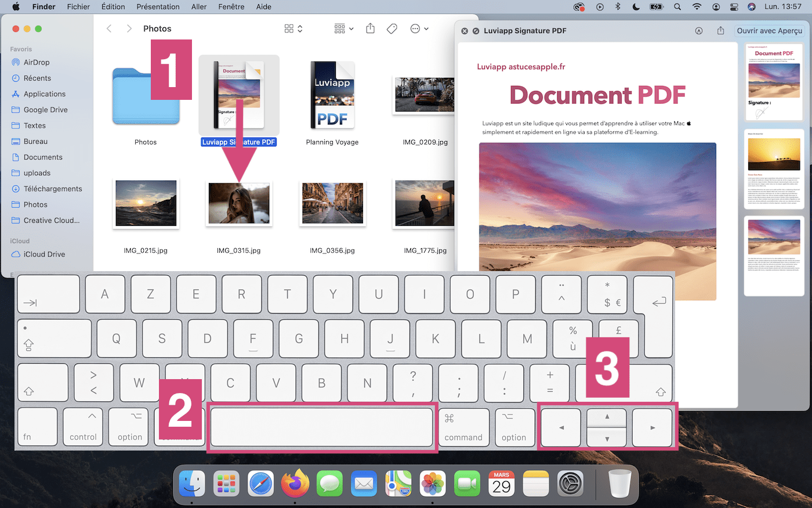Open Spotlight search in menu bar
812x508 pixels.
click(677, 7)
